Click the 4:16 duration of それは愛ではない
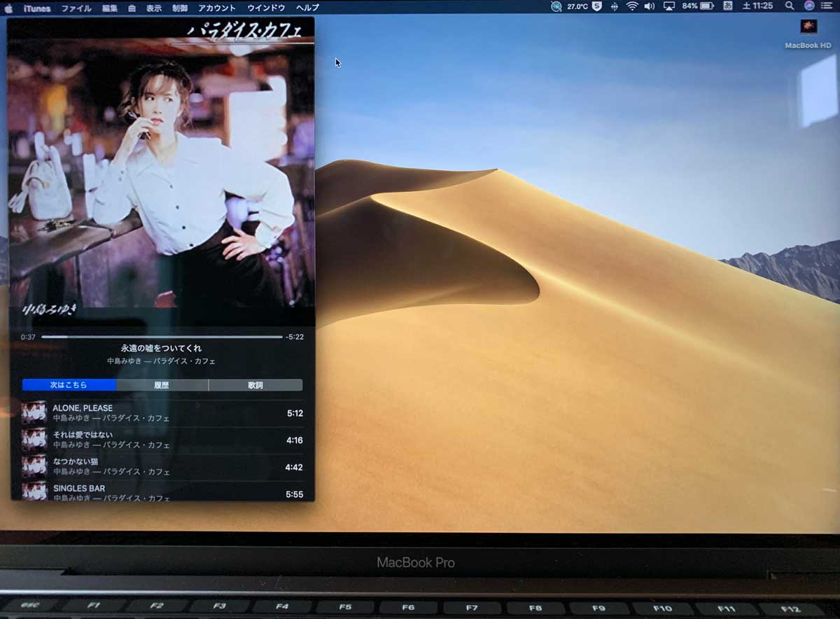 tap(295, 440)
